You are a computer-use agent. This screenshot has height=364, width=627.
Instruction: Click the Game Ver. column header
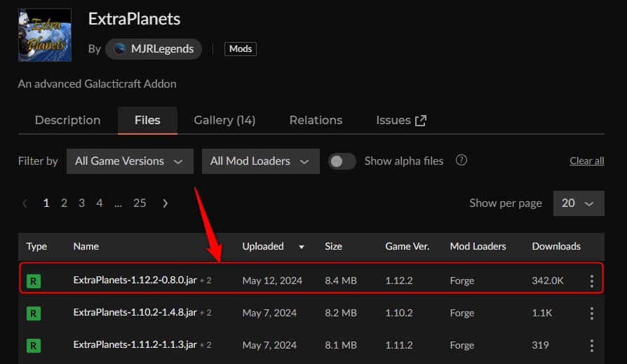click(x=407, y=246)
